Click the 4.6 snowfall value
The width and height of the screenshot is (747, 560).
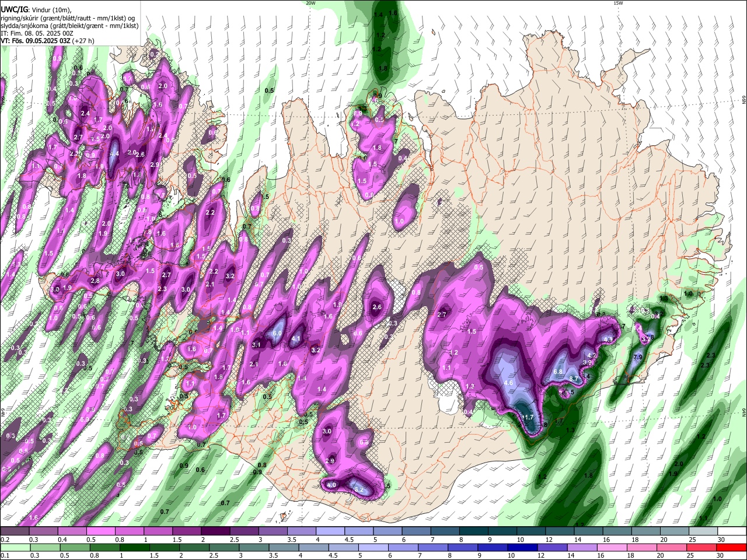(x=508, y=383)
